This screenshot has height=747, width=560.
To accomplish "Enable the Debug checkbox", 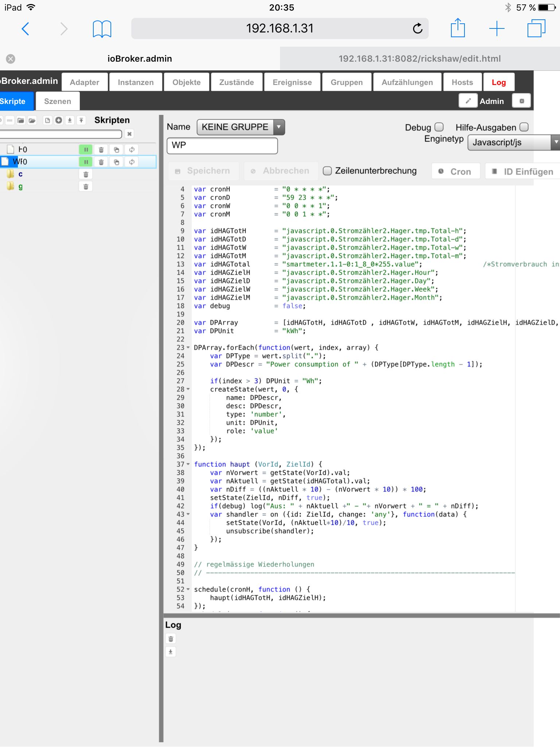I will [x=439, y=127].
